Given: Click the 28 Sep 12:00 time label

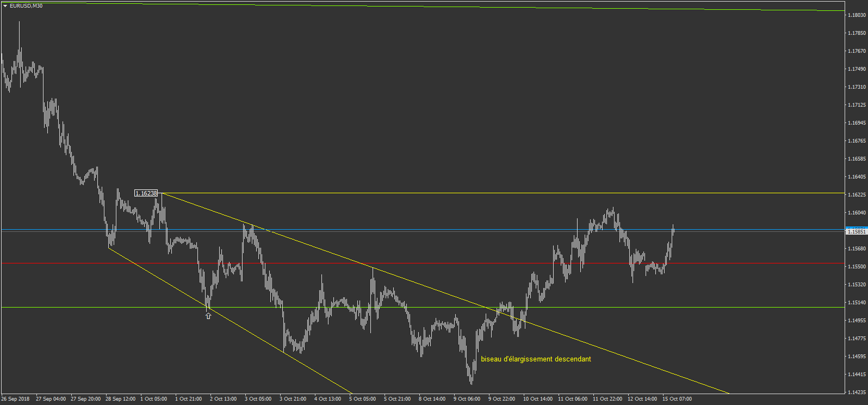Looking at the screenshot, I should [x=120, y=399].
